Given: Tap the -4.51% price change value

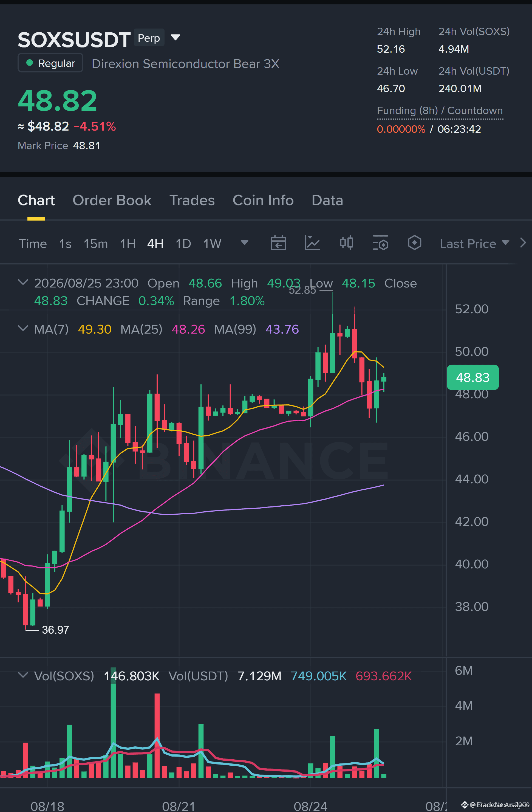Looking at the screenshot, I should click(x=95, y=126).
